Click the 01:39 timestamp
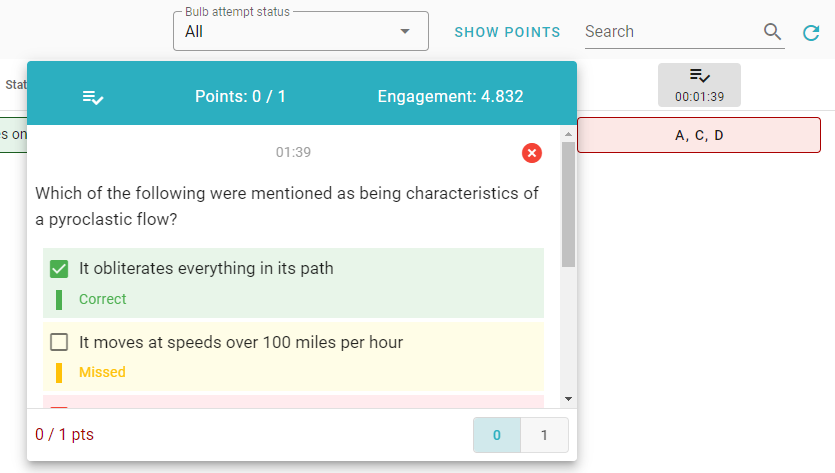Image resolution: width=835 pixels, height=473 pixels. tap(293, 152)
